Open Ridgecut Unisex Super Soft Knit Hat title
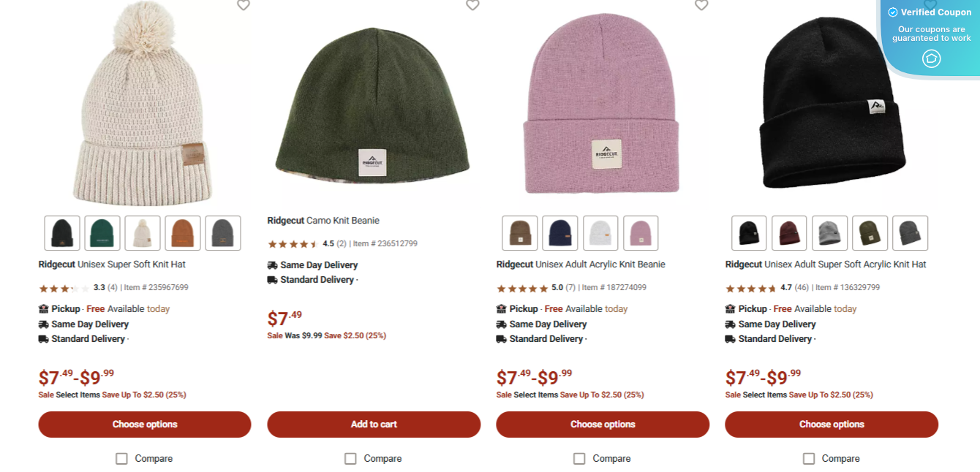Image resolution: width=980 pixels, height=472 pixels. [x=112, y=264]
